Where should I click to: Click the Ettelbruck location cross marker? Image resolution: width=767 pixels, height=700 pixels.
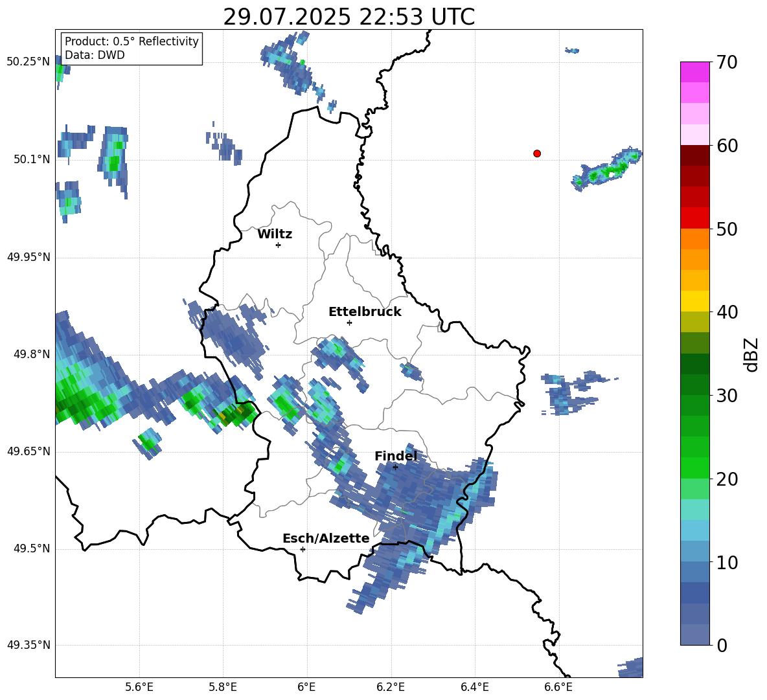(349, 322)
